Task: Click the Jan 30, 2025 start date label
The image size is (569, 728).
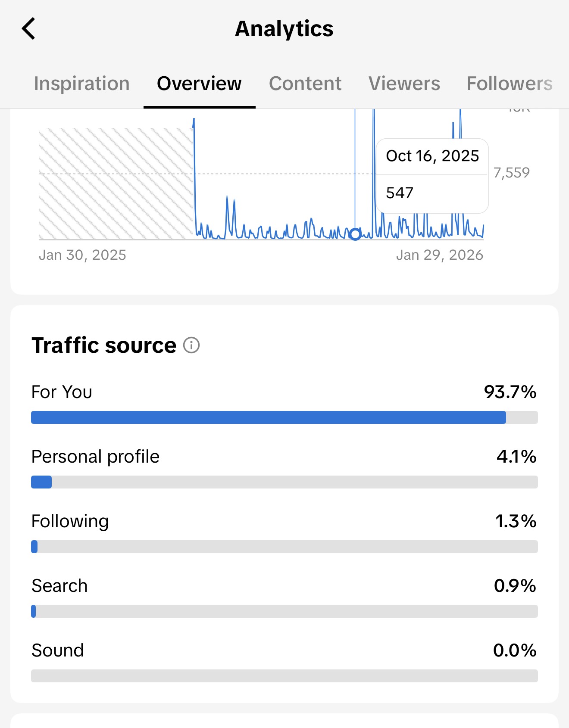Action: (82, 255)
